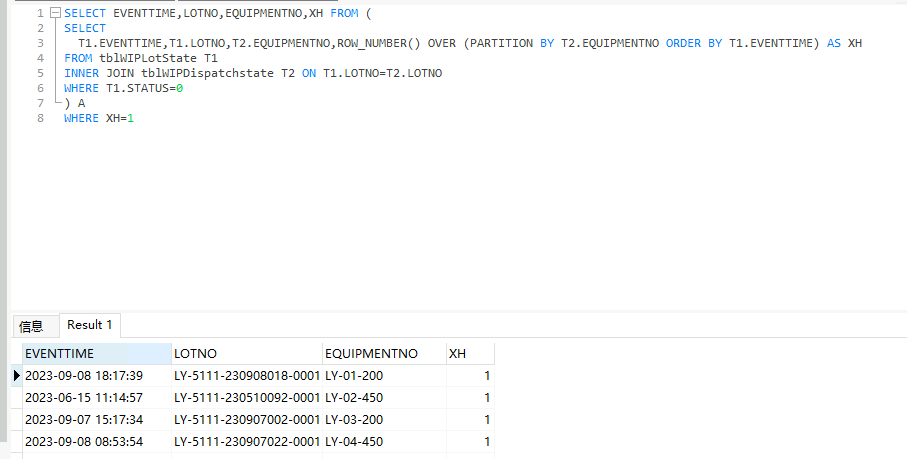Select cell LY-5111-230907002-0001
907x459 pixels.
coord(247,420)
